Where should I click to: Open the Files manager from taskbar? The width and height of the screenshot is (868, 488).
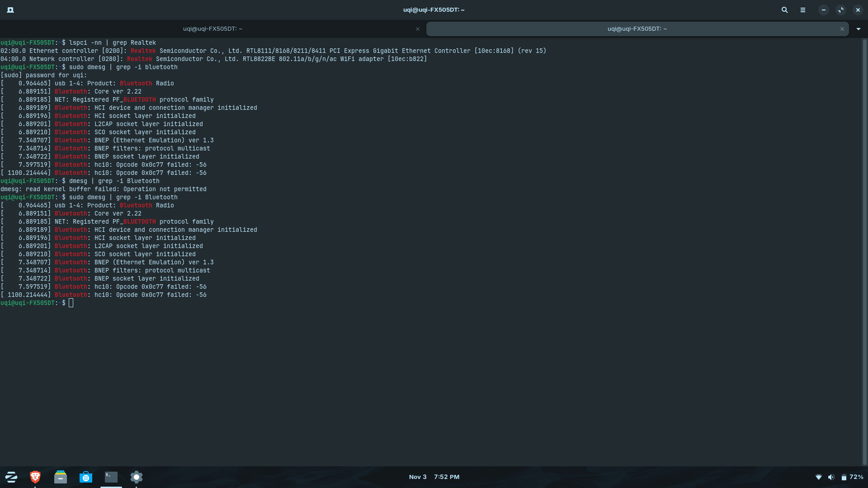pos(61,477)
